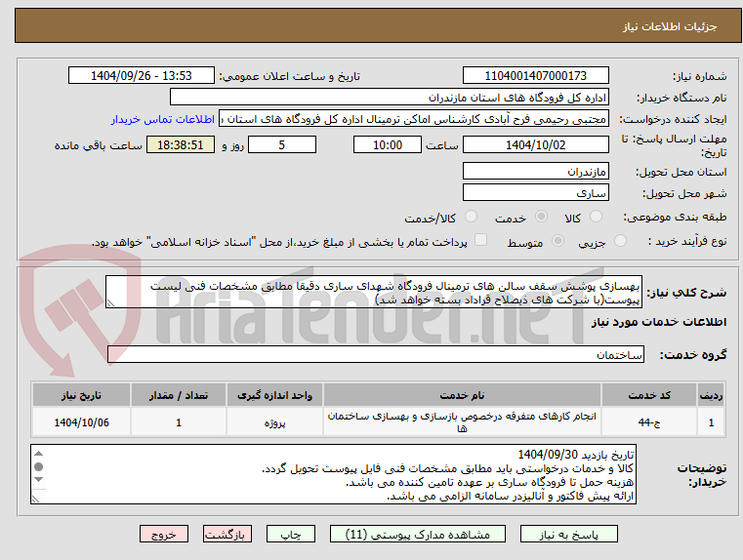Click the بازگشت back button
The height and width of the screenshot is (560, 743).
(x=227, y=534)
